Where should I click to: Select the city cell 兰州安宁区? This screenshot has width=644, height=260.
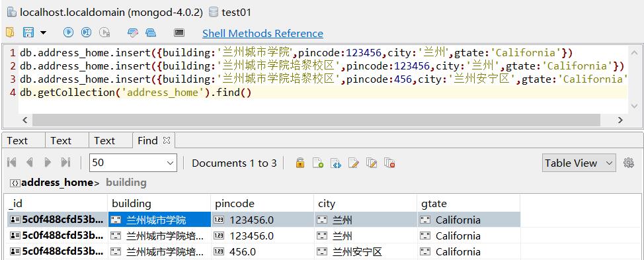[366, 251]
